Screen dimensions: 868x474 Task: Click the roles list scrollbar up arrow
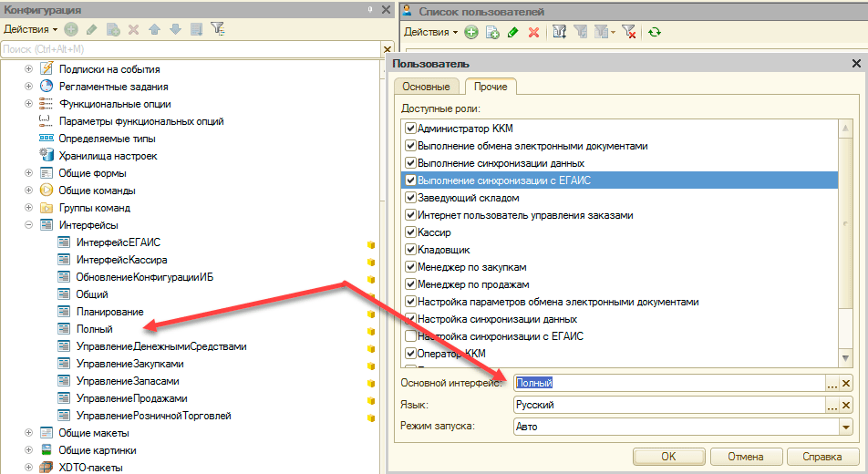pos(845,129)
